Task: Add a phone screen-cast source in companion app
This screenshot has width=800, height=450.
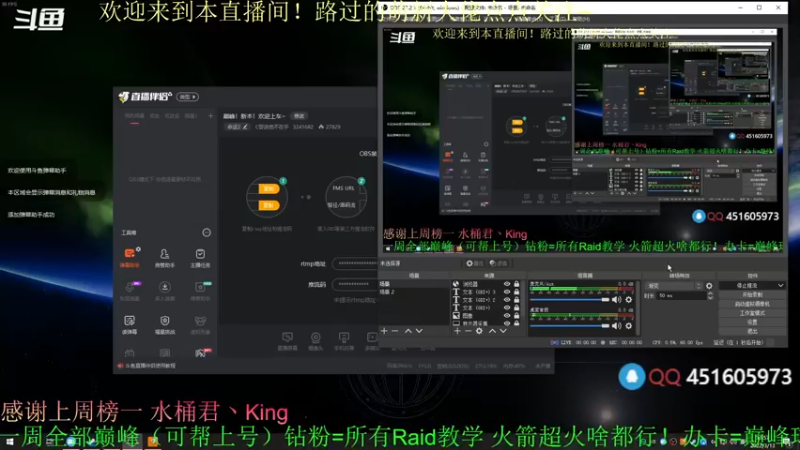Action: click(x=344, y=341)
